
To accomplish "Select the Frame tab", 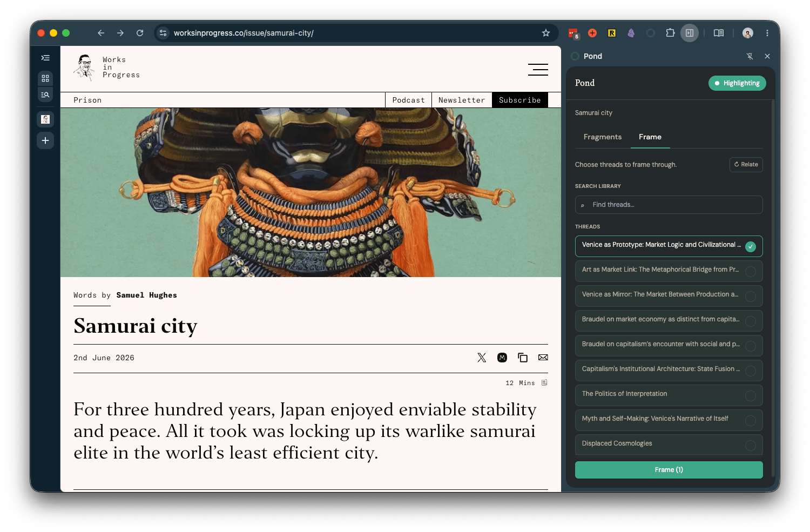I will [x=650, y=137].
